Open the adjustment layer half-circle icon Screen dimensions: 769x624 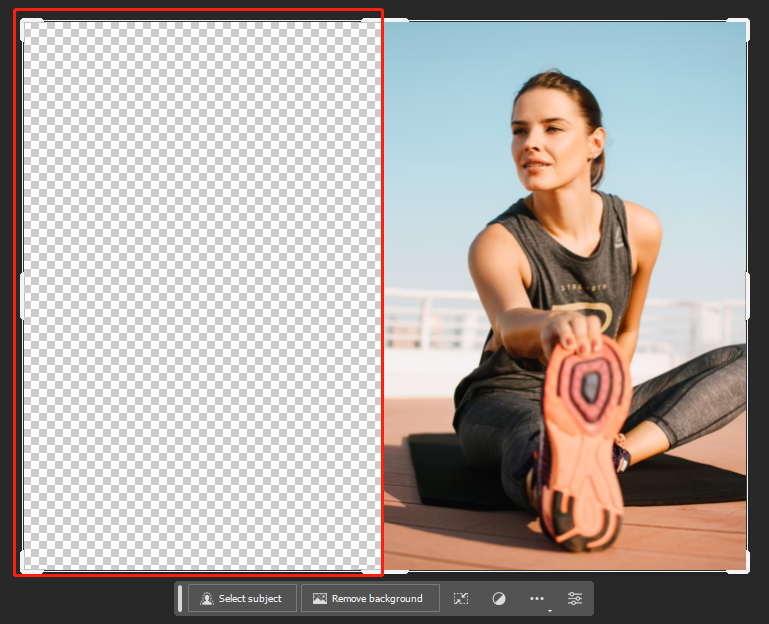(x=499, y=598)
